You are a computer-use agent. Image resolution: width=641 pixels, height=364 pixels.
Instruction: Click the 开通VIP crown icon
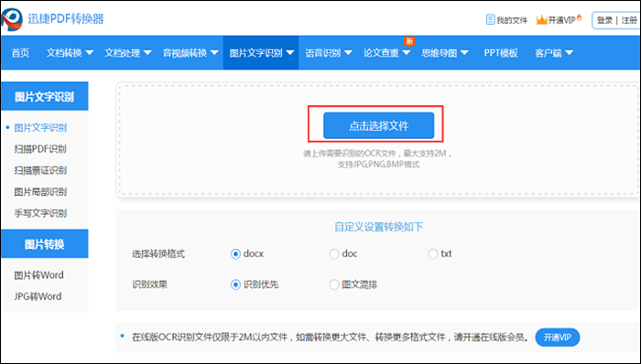(541, 19)
